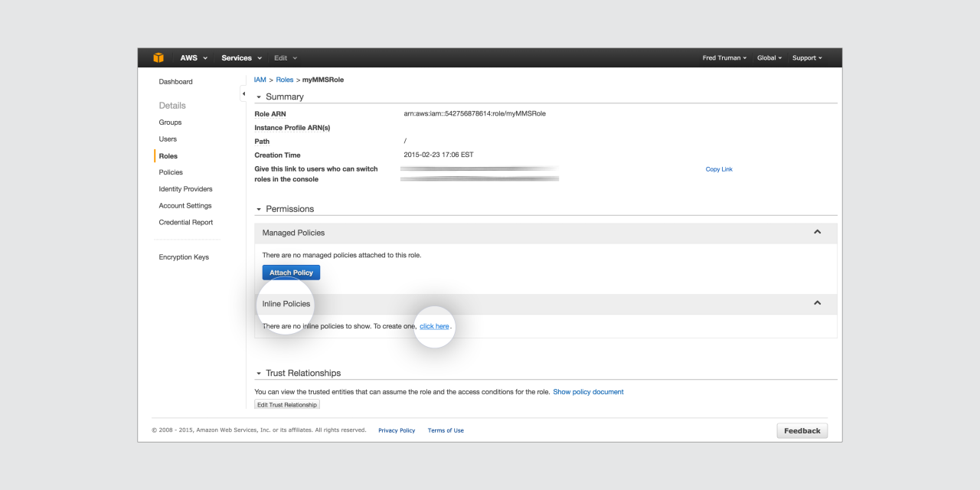Open the Show policy document link
This screenshot has height=490, width=980.
click(588, 392)
